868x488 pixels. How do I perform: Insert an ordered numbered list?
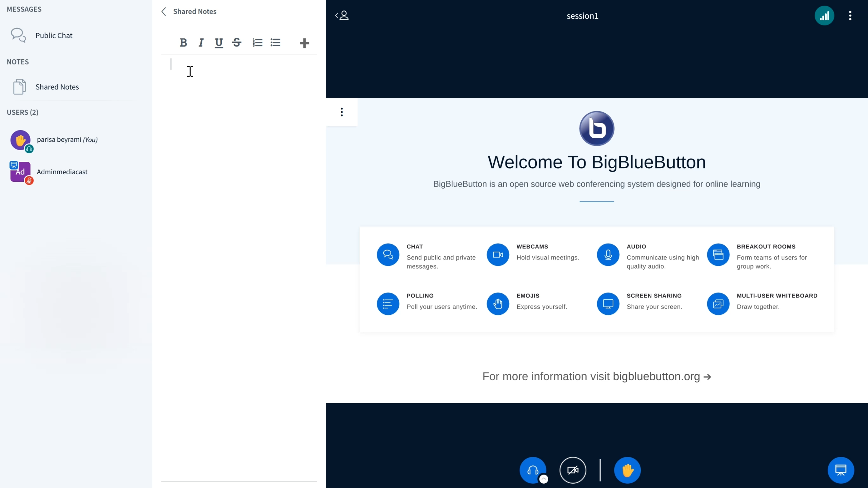pyautogui.click(x=257, y=43)
